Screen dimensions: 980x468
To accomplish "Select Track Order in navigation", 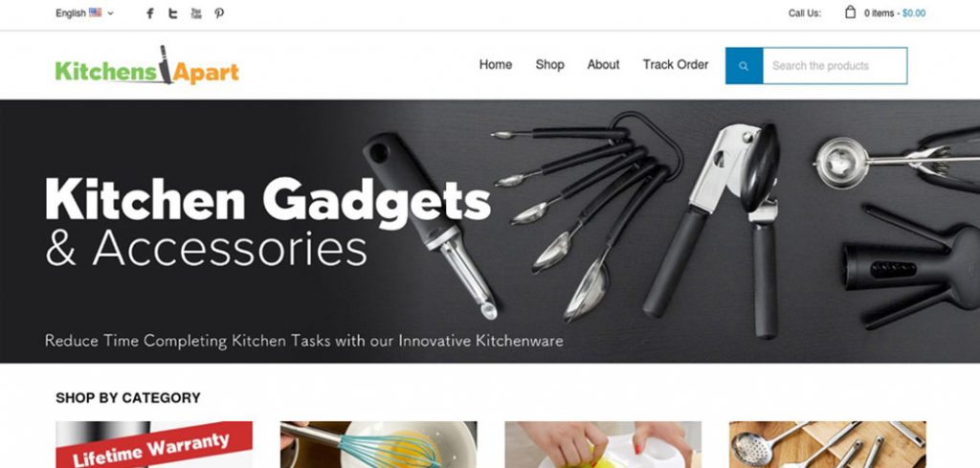I will click(676, 65).
